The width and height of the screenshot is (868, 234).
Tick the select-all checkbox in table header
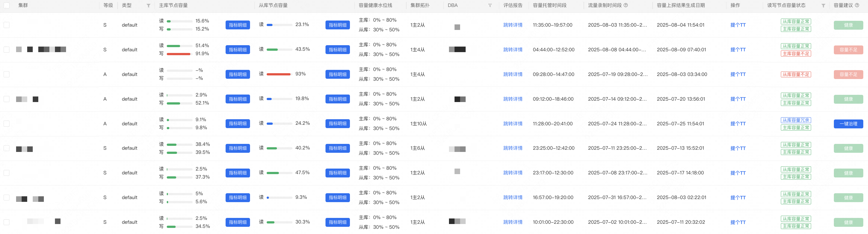pyautogui.click(x=7, y=5)
